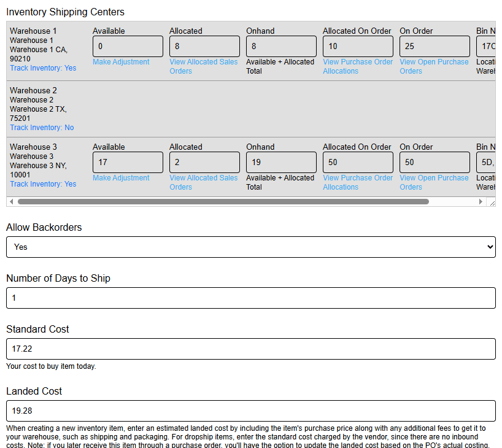Viewport: 502px width, 448px height.
Task: Click the horizontal scrollbar thumb
Action: coord(223,202)
